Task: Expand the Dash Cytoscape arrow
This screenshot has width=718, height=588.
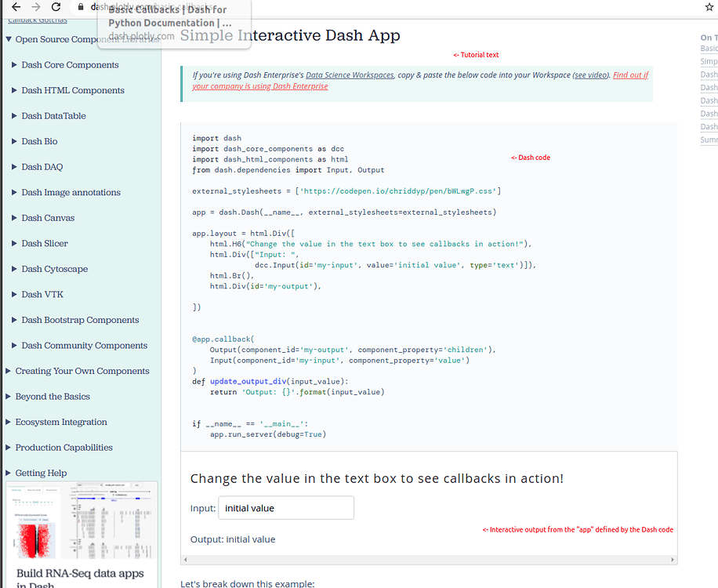Action: [x=14, y=269]
